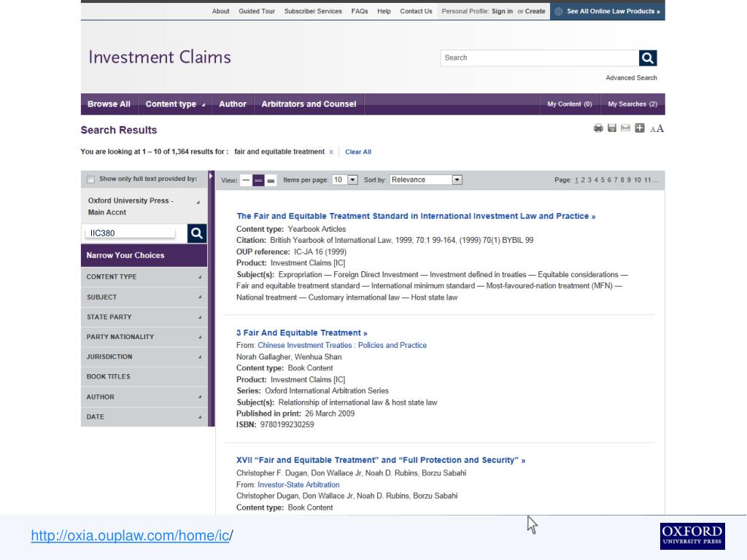Expand the JURISDICTION filter
This screenshot has width=747, height=560.
[x=144, y=357]
